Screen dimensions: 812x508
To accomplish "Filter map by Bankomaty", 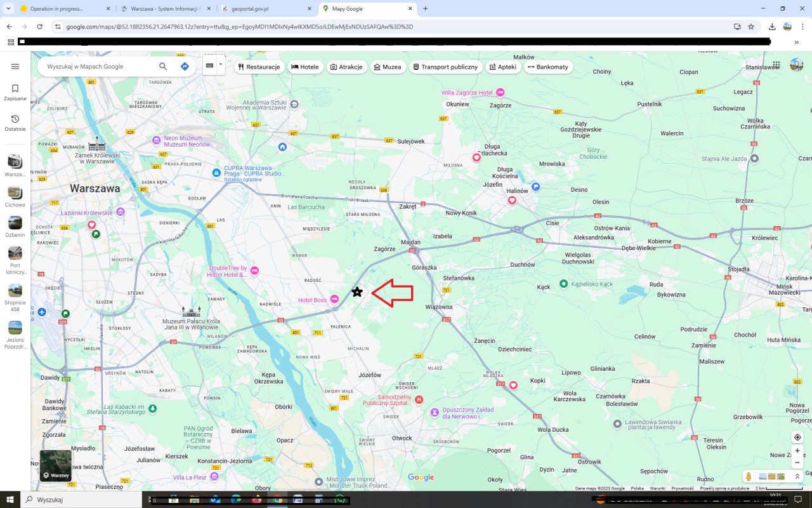I will 548,67.
